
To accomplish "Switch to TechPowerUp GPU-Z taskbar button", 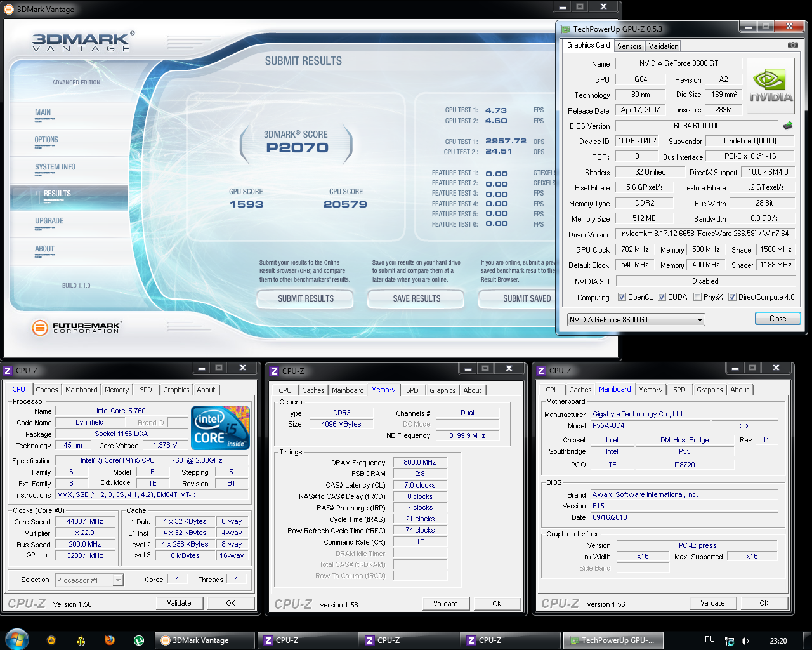I will click(x=613, y=640).
